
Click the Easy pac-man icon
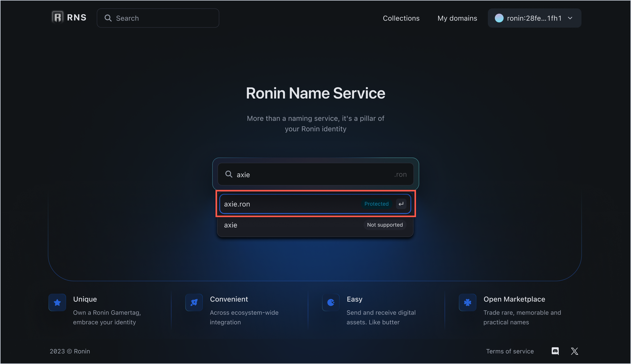click(331, 302)
